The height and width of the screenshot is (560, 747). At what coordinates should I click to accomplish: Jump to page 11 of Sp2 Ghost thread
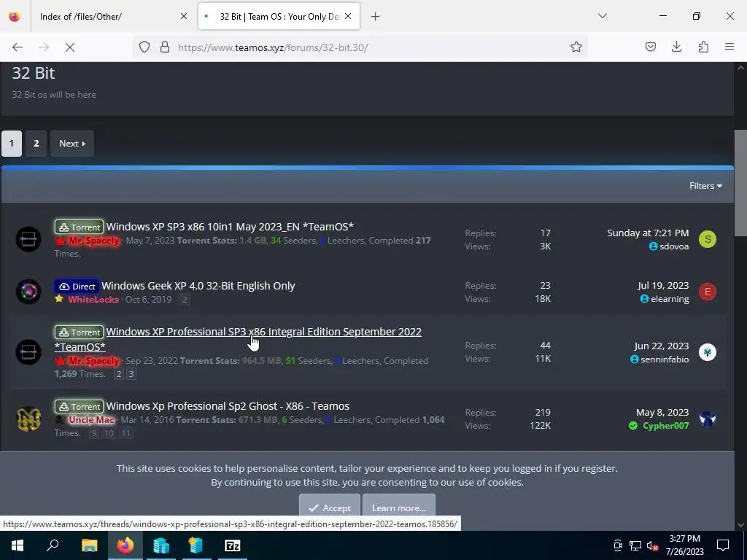click(x=125, y=433)
